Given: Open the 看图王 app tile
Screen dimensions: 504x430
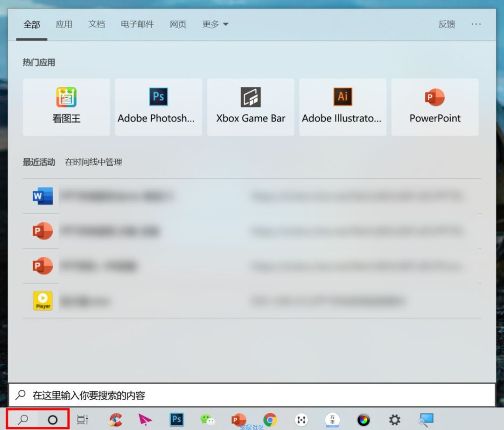Looking at the screenshot, I should point(66,107).
